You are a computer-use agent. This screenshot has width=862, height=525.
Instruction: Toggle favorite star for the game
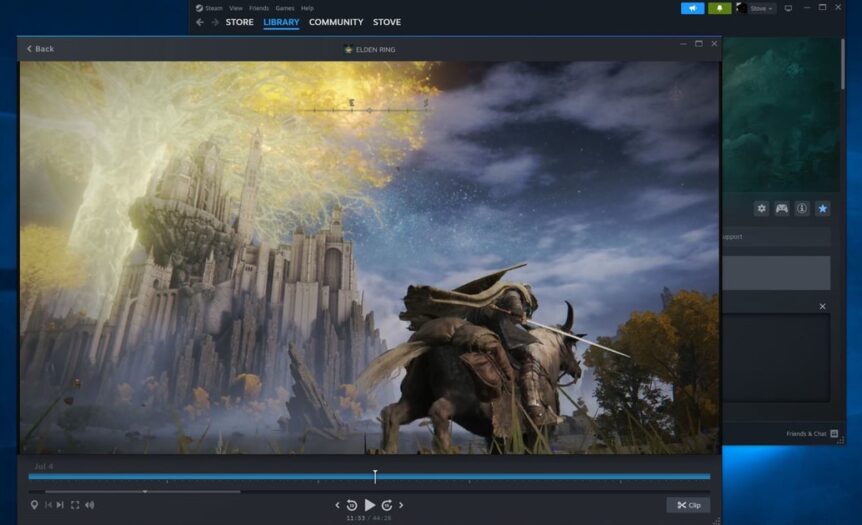tap(822, 208)
